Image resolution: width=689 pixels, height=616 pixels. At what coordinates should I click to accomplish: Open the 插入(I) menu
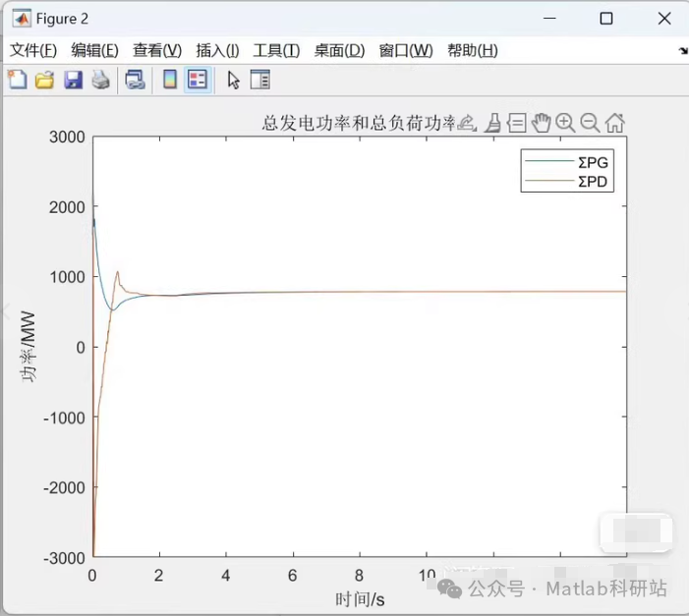coord(217,50)
